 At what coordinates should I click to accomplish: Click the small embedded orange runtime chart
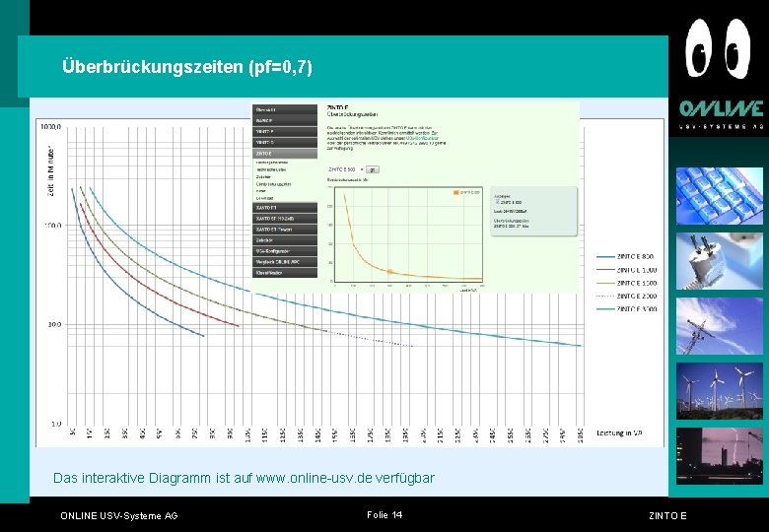point(408,235)
